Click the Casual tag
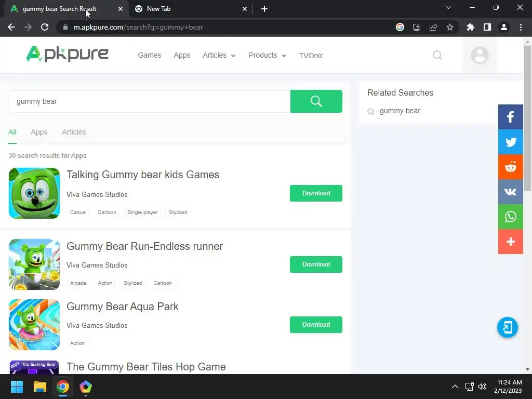Viewport: 532px width, 399px height. [x=78, y=212]
